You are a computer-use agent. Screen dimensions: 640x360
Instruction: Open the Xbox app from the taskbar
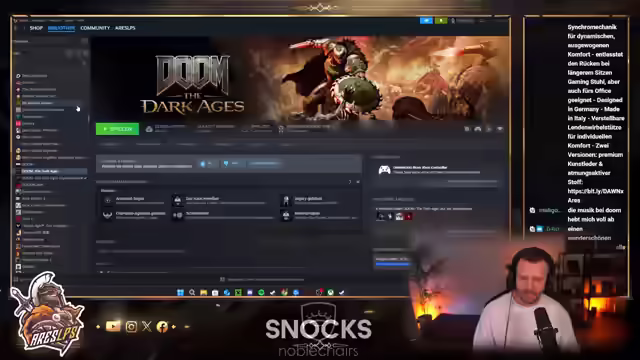pos(331,292)
